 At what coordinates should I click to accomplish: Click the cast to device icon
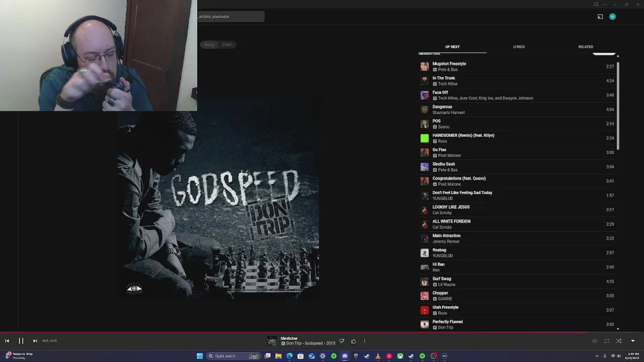coord(600,17)
